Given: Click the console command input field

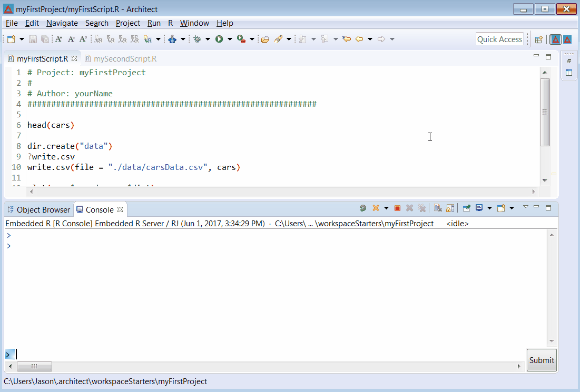Looking at the screenshot, I should coord(265,354).
